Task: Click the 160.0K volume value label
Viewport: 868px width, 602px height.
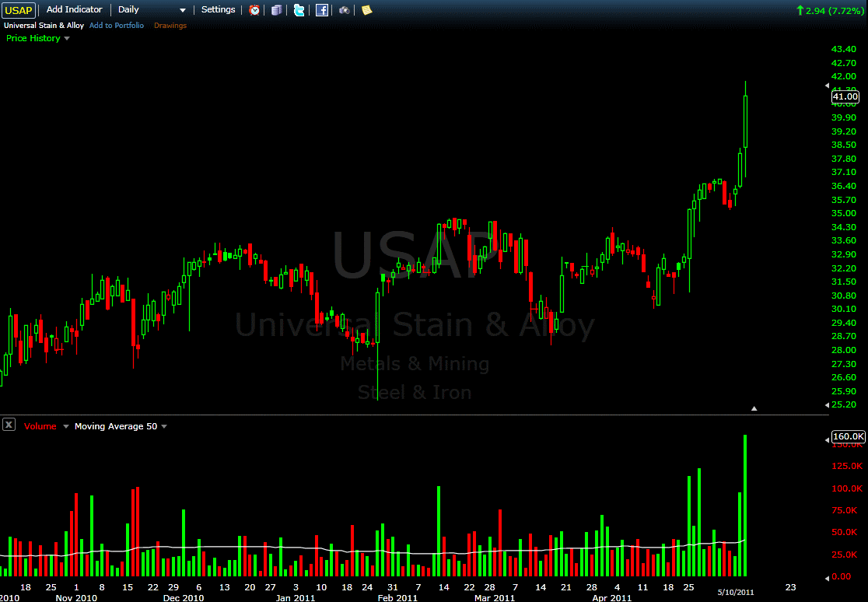Action: tap(849, 436)
